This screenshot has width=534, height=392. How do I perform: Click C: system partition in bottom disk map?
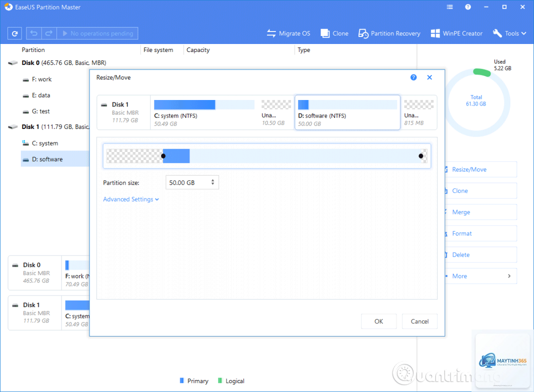tap(77, 312)
